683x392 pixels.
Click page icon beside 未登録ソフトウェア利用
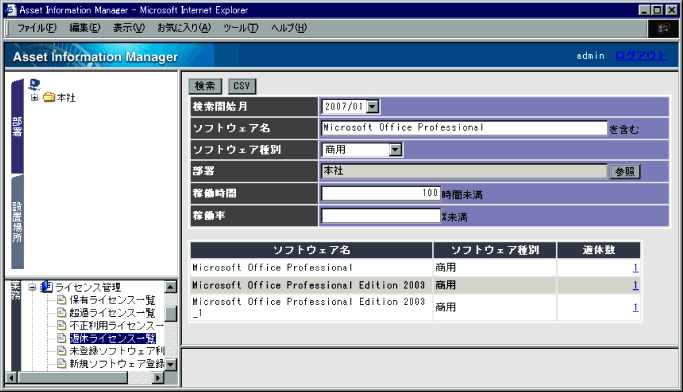(x=62, y=351)
